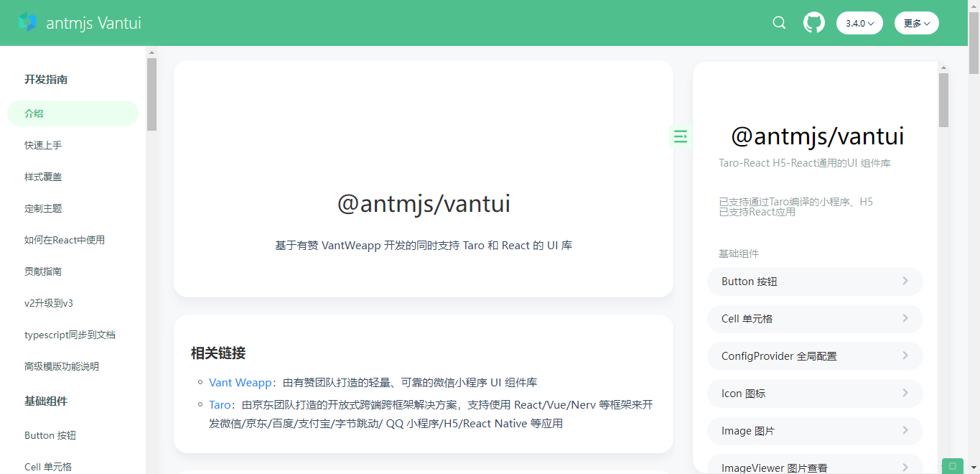Expand the ImageViewer 图片查看 row chevron
Viewport: 980px width, 474px height.
(905, 468)
